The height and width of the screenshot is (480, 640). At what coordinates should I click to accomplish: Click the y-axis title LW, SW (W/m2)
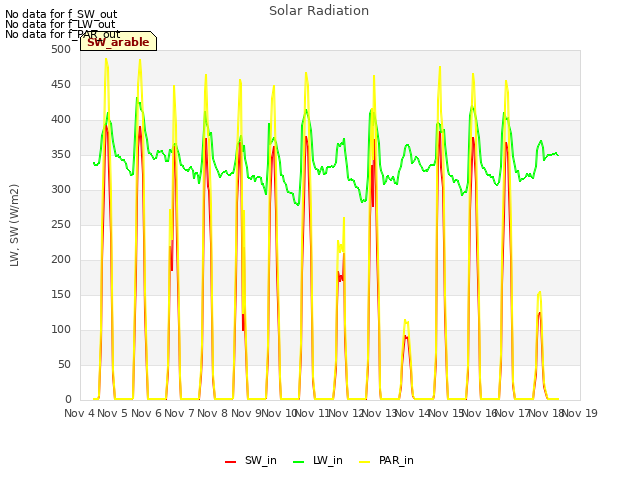click(x=14, y=225)
